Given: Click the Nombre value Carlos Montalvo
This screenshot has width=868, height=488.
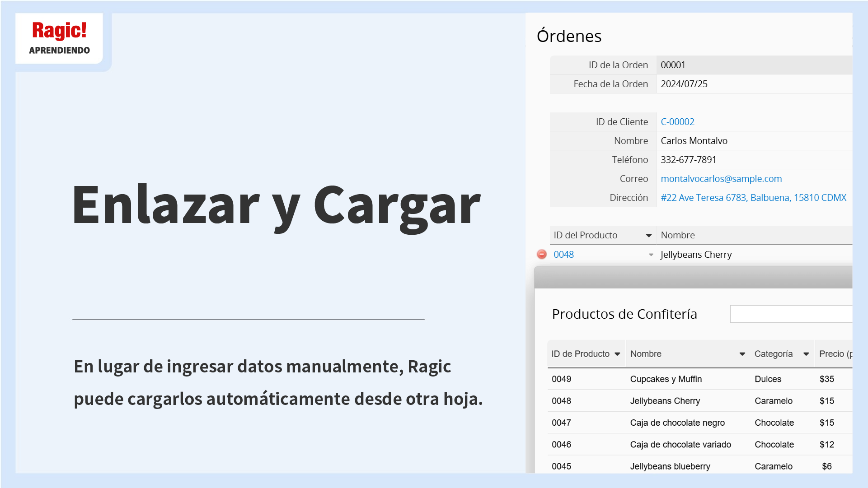Looking at the screenshot, I should [x=694, y=141].
